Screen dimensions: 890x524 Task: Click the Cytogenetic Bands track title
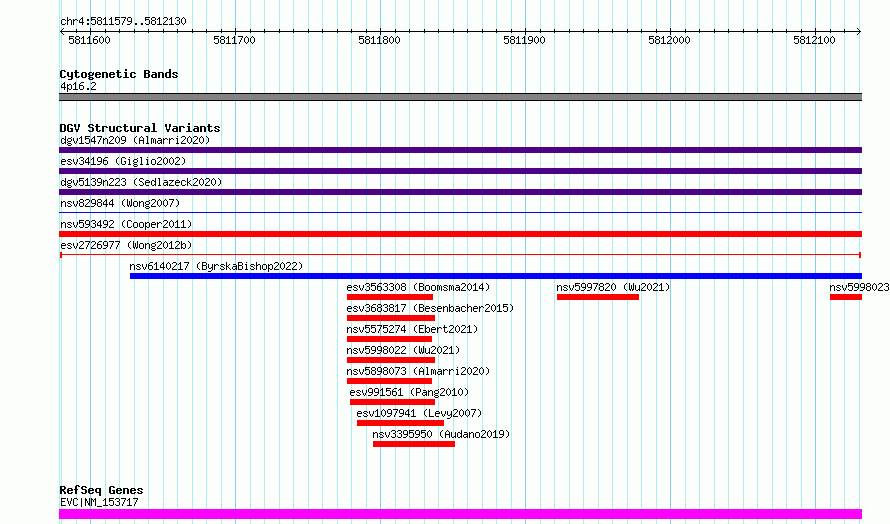119,74
